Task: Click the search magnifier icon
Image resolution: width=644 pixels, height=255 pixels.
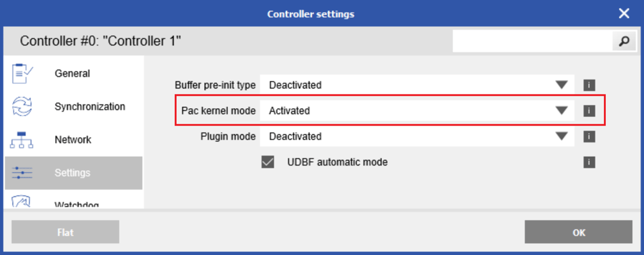Action: (x=623, y=42)
